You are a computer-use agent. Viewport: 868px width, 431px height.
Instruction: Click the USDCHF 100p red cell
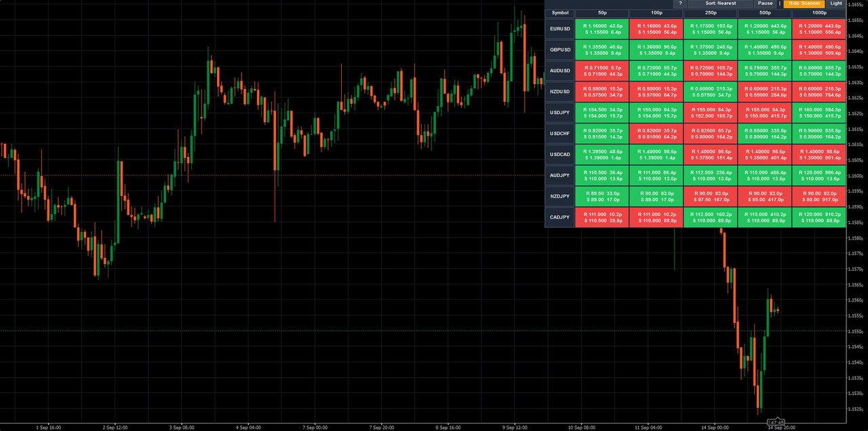click(x=656, y=134)
